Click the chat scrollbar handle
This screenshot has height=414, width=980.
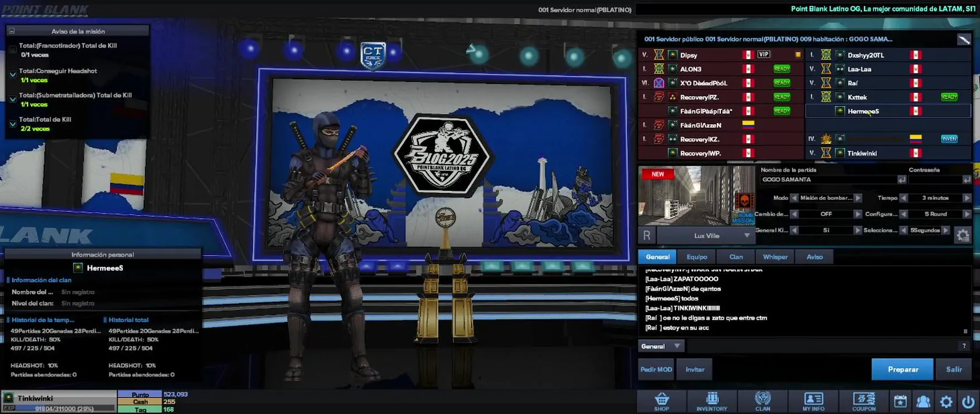pos(965,331)
